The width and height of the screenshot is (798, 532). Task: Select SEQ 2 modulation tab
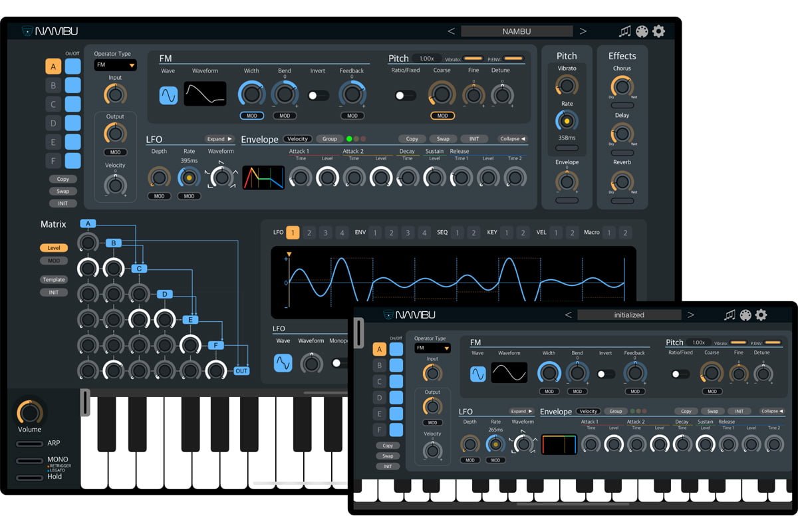tap(473, 233)
